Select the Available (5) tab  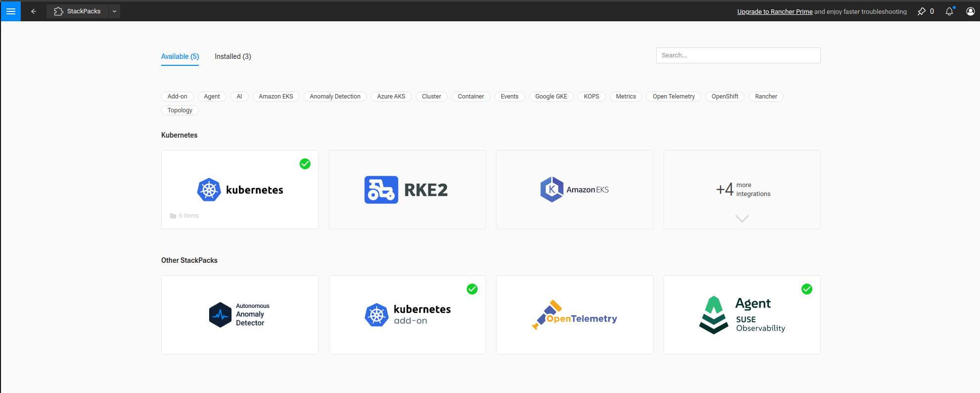[180, 56]
